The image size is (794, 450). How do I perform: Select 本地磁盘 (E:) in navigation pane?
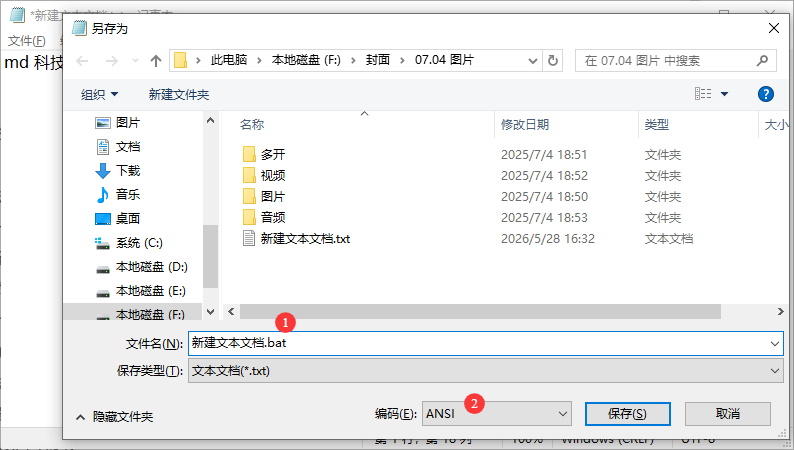150,291
